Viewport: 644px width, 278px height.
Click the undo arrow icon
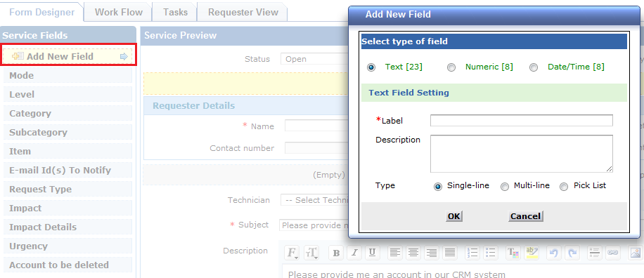[553, 253]
